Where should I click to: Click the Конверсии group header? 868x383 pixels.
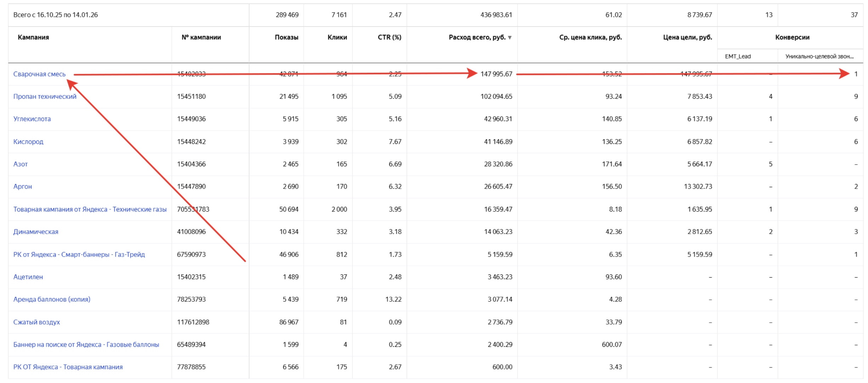pyautogui.click(x=792, y=37)
